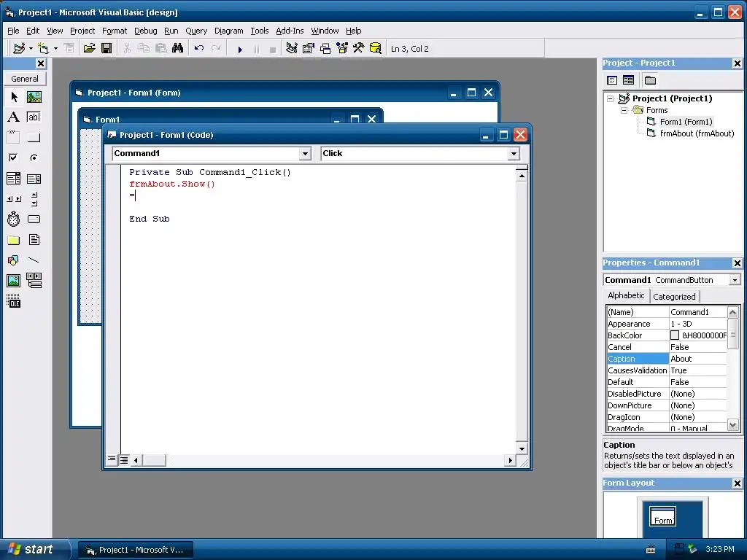Click the Project1 Microsoft Visual Basic taskbar button
The width and height of the screenshot is (747, 560).
click(135, 550)
